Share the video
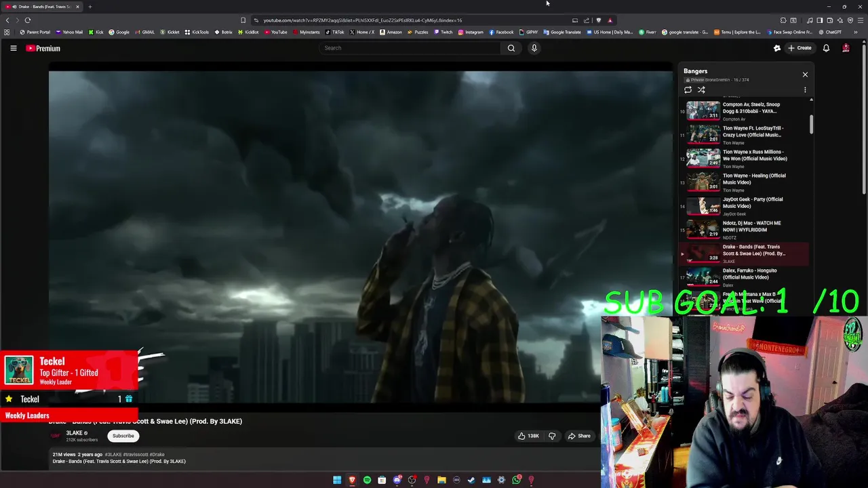The height and width of the screenshot is (488, 868). pos(579,436)
